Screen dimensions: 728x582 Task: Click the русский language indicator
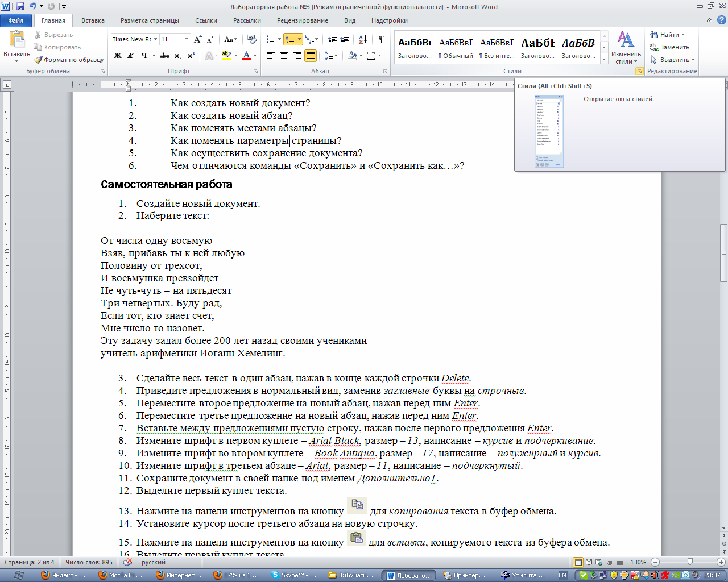pyautogui.click(x=154, y=562)
